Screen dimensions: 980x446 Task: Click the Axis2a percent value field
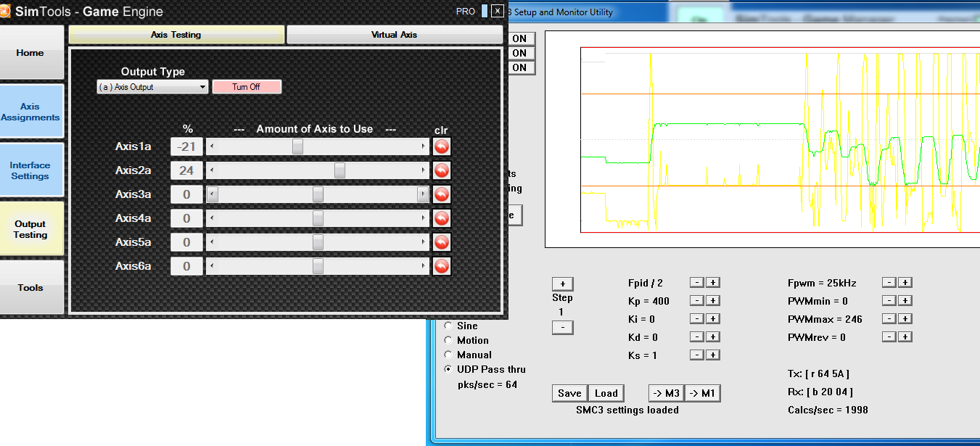point(186,170)
